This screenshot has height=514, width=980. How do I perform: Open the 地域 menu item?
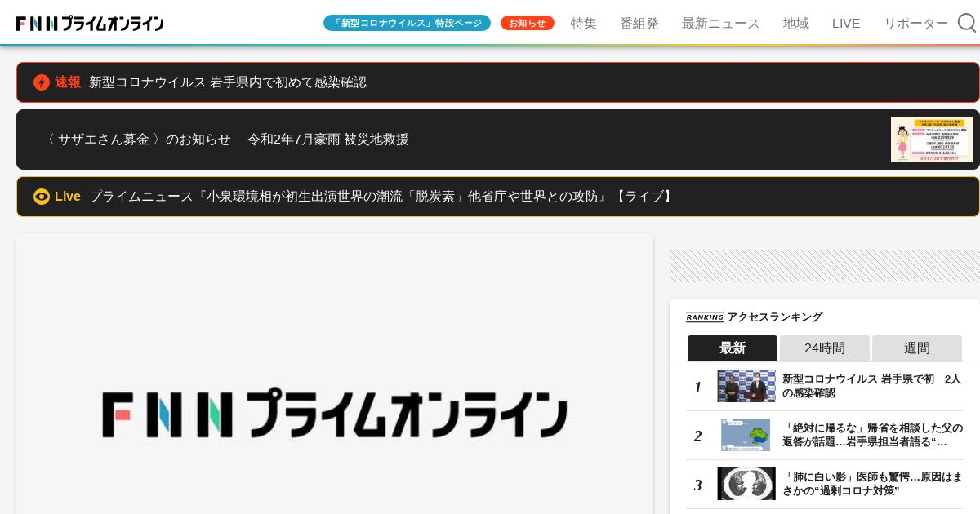pyautogui.click(x=796, y=23)
